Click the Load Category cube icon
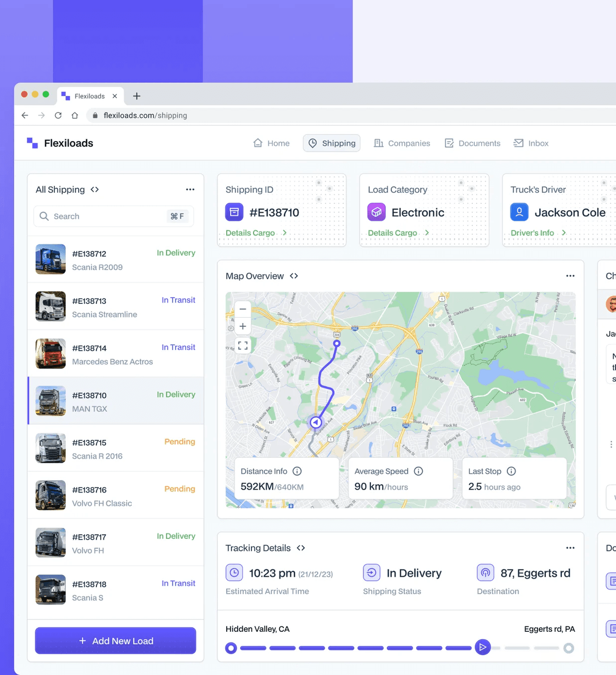Viewport: 616px width, 675px height. coord(376,212)
